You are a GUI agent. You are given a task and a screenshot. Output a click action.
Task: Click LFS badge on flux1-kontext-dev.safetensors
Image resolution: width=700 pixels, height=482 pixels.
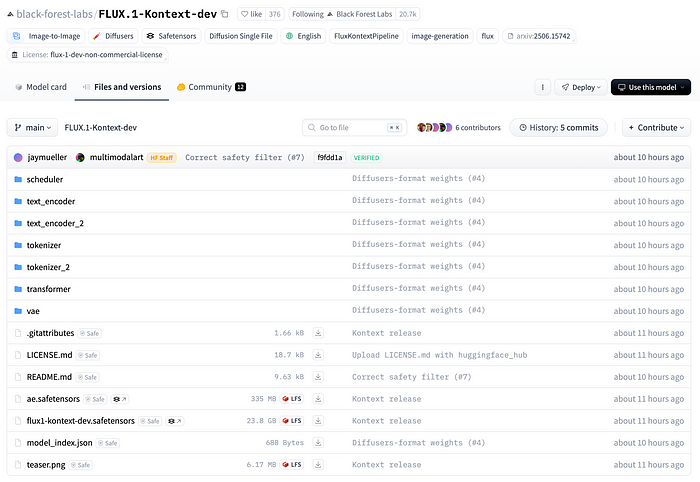pyautogui.click(x=292, y=420)
